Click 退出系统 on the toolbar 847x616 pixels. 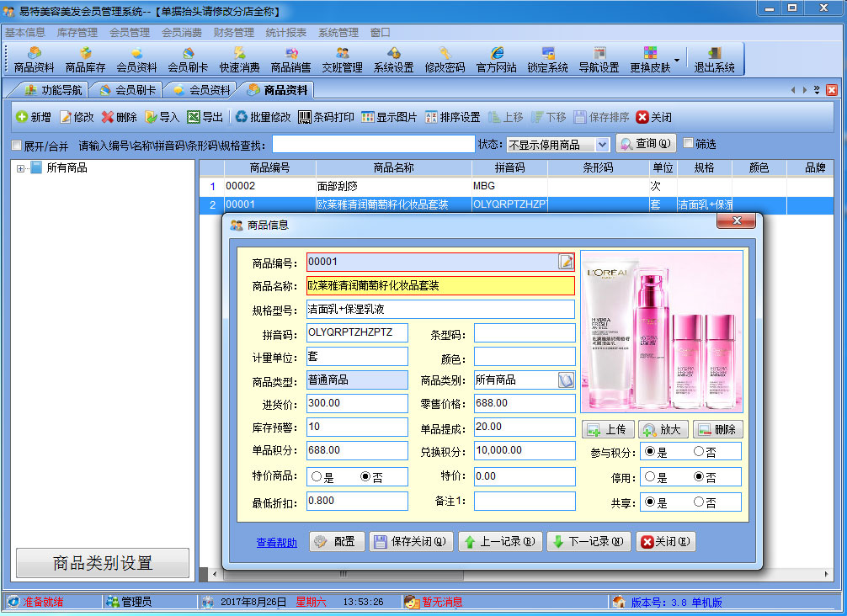click(x=714, y=60)
